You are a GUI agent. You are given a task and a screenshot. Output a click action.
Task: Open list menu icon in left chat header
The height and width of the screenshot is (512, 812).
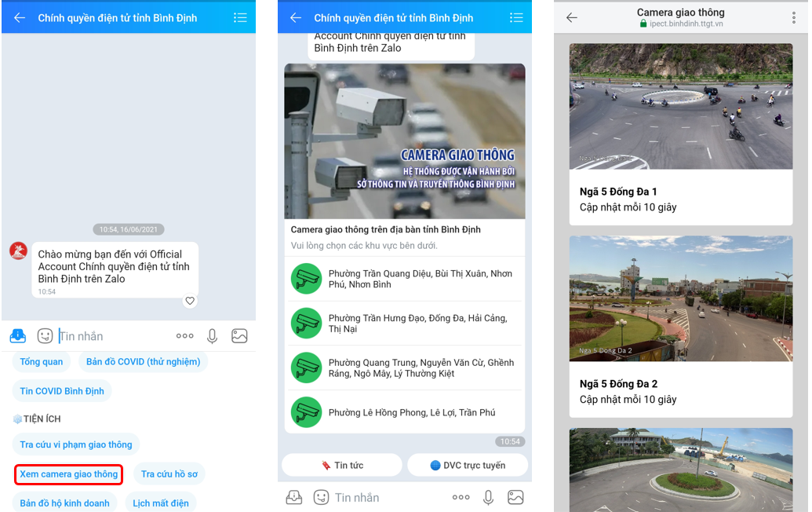coord(240,18)
